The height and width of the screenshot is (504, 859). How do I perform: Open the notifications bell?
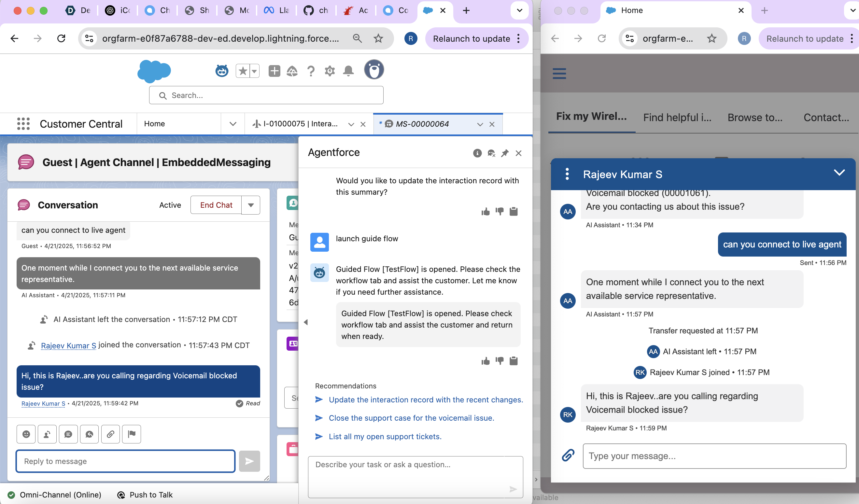348,71
